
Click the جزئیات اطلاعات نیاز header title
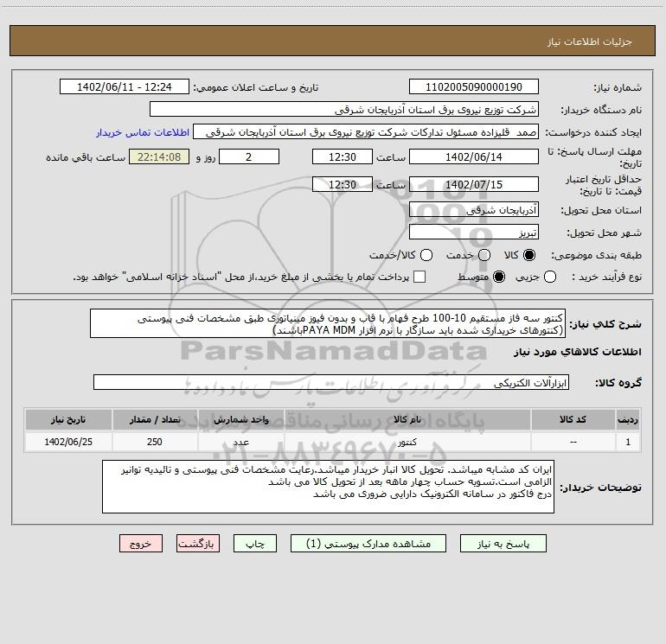coord(590,41)
